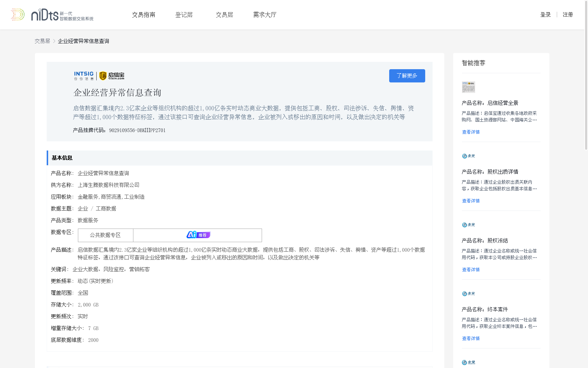
Task: Click storage size value 2,000 GB
Action: (88, 305)
